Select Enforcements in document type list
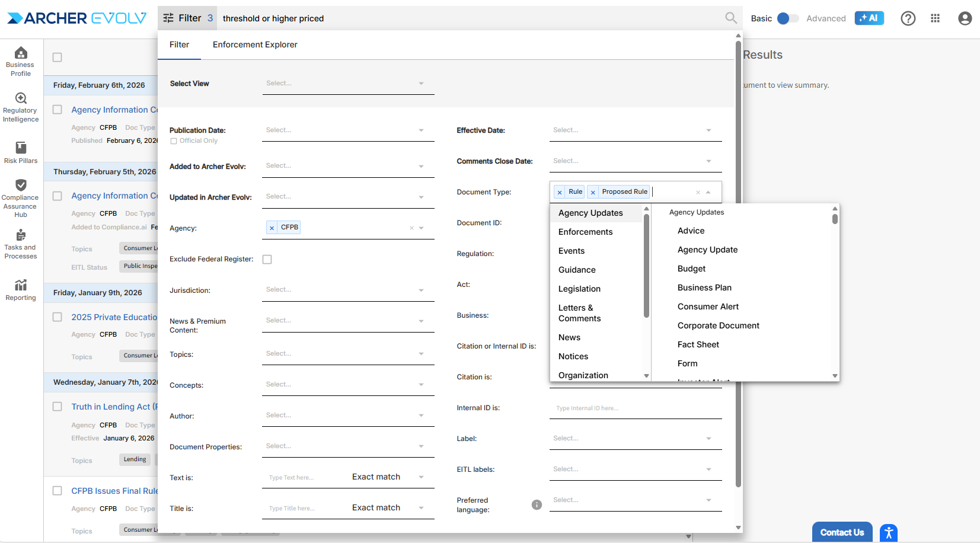Viewport: 980px width, 543px height. [585, 232]
